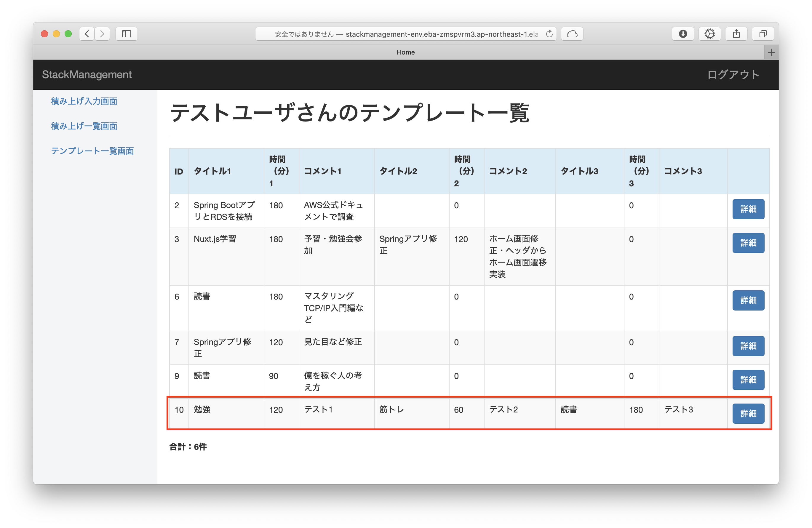This screenshot has height=528, width=812.
Task: Click 詳細 on the Spring BootアプリとRDSを接続 row
Action: pos(748,209)
